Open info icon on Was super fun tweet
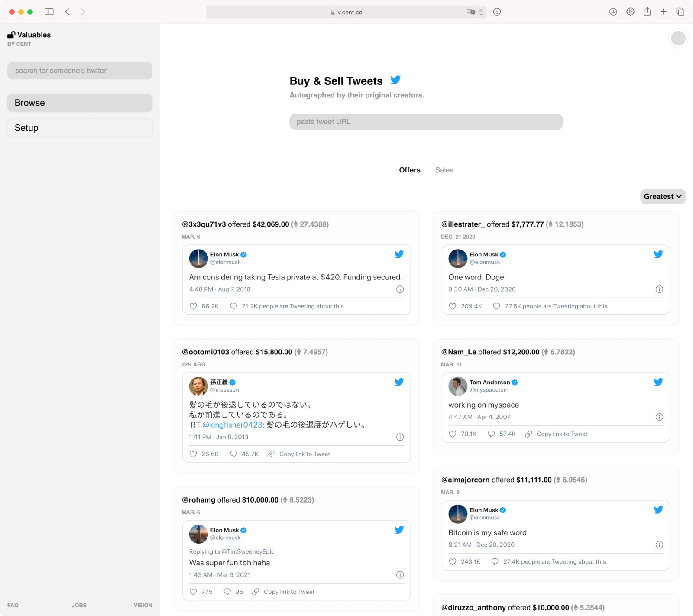The image size is (693, 616). [x=400, y=575]
